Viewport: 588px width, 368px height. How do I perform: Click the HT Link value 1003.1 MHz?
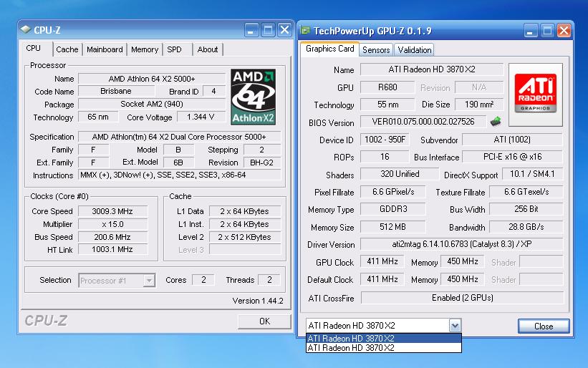coord(112,249)
